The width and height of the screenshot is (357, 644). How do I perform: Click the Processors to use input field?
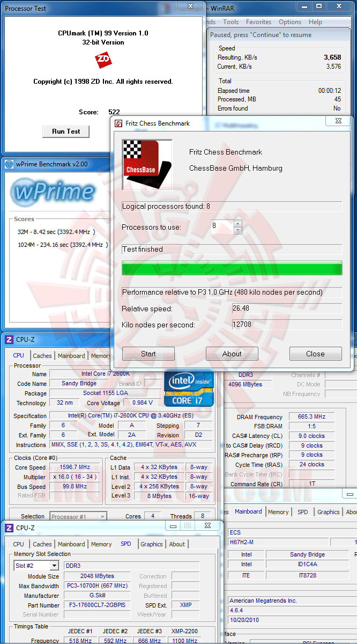point(222,226)
